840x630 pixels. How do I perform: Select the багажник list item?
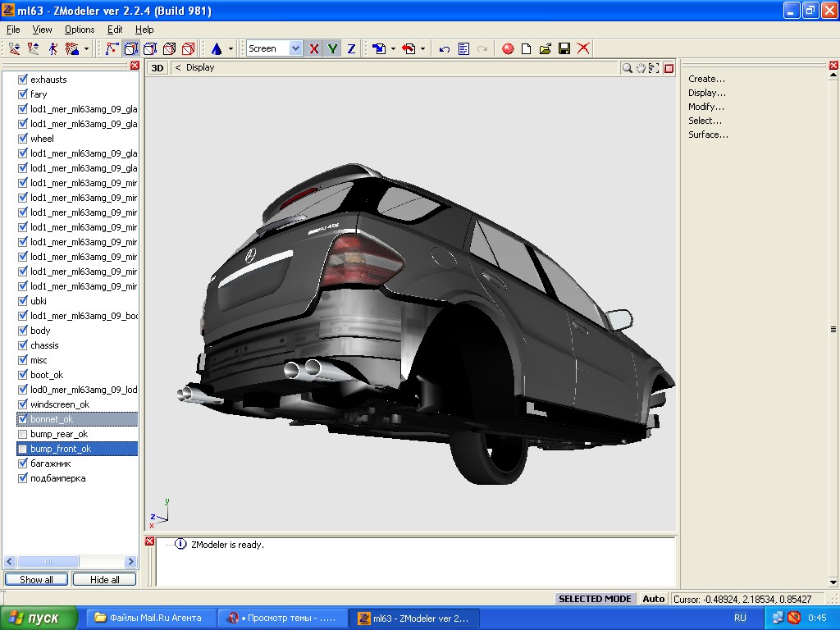pos(50,464)
